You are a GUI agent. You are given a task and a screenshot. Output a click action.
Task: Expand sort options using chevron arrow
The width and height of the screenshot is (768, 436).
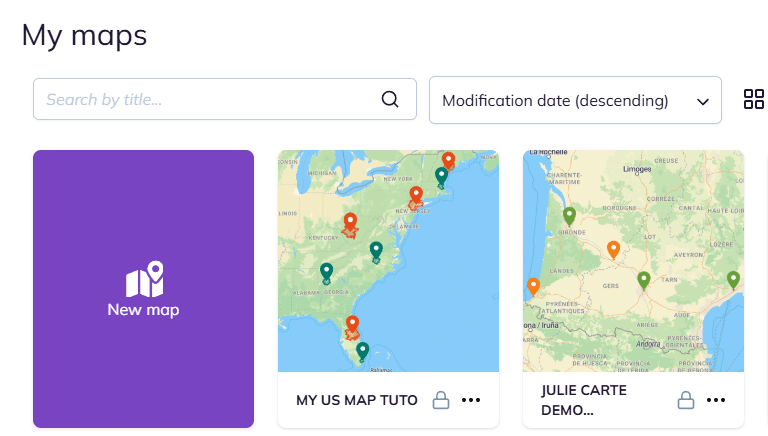tap(703, 101)
